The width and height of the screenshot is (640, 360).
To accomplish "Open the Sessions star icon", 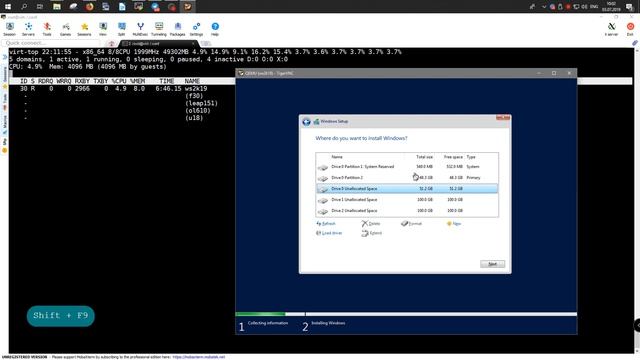I will point(84,29).
